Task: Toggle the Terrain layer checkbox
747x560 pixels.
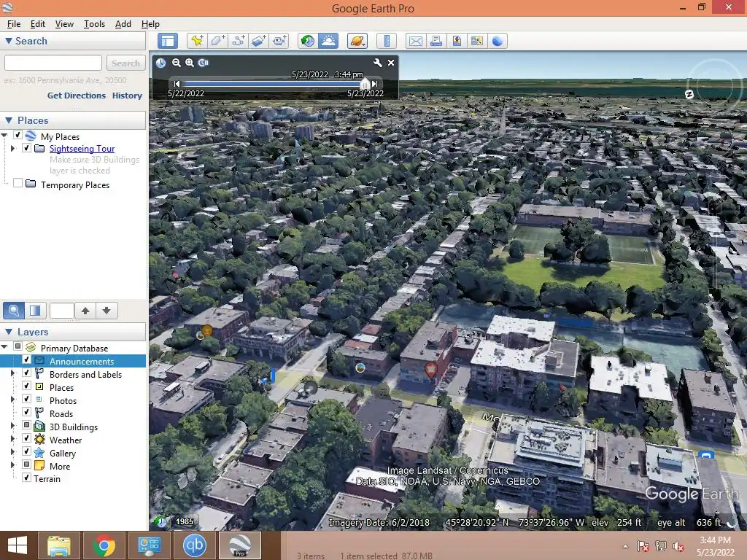Action: click(x=27, y=478)
